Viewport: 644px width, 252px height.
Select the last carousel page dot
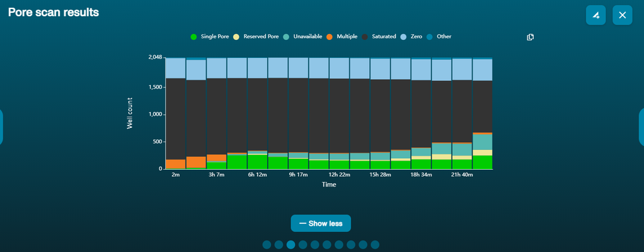coord(375,245)
